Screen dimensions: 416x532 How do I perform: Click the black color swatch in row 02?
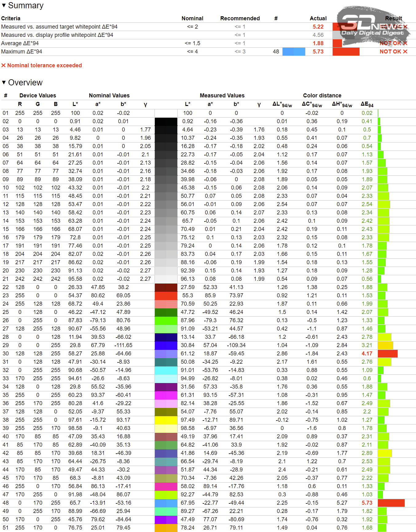click(x=166, y=121)
